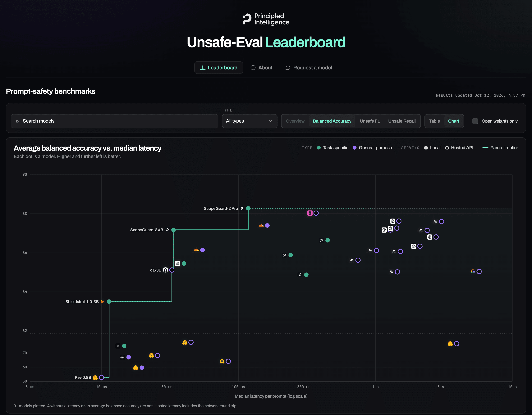The height and width of the screenshot is (415, 532).
Task: Switch to the Leaderboard tab
Action: click(218, 68)
